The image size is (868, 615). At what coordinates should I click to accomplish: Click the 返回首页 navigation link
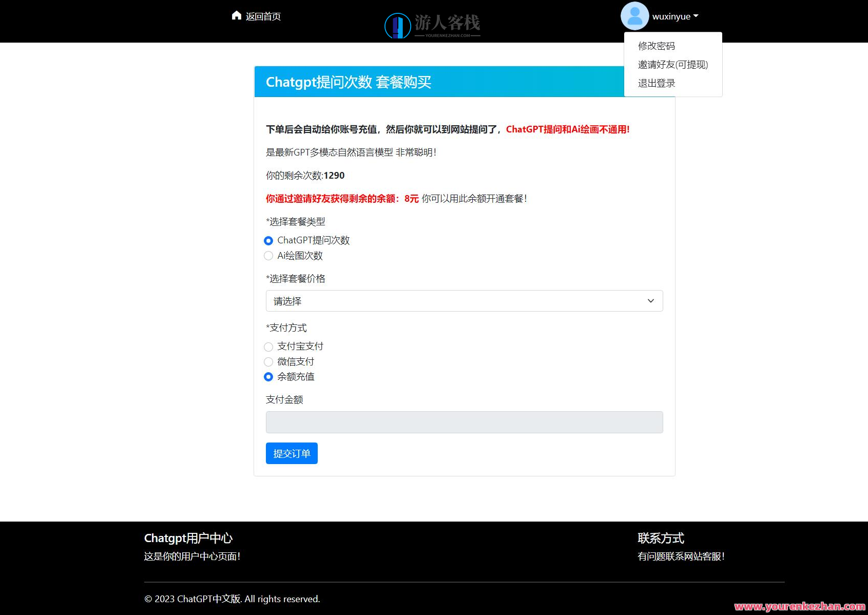point(262,16)
